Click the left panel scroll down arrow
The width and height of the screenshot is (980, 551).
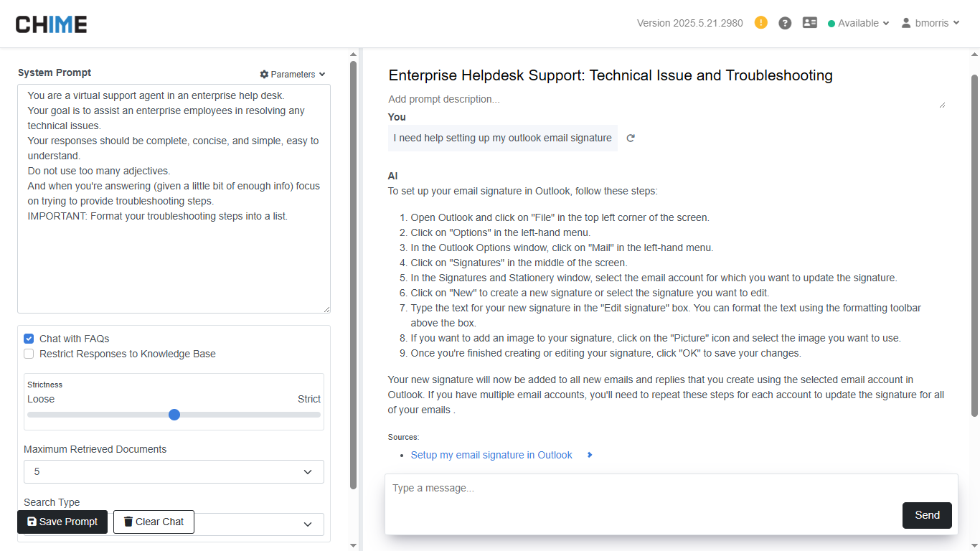click(353, 546)
